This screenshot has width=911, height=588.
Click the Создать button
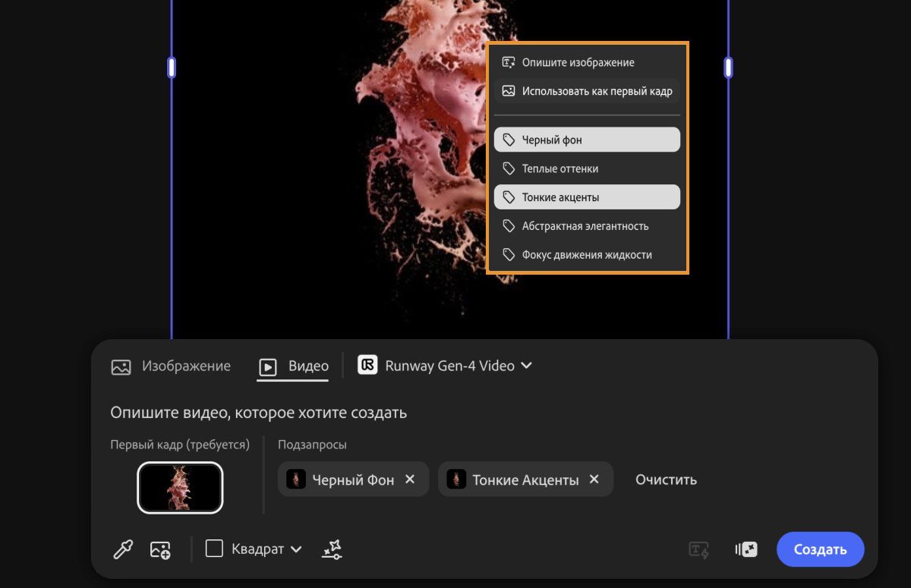point(820,549)
